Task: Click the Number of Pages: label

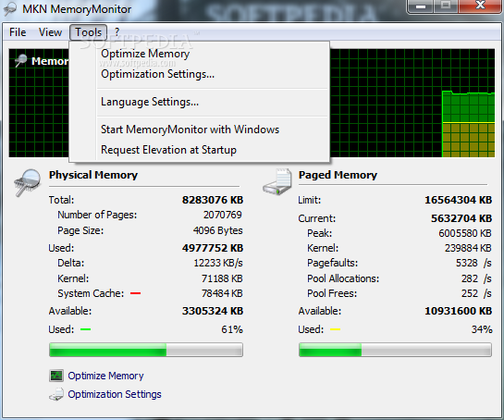Action: pos(97,215)
